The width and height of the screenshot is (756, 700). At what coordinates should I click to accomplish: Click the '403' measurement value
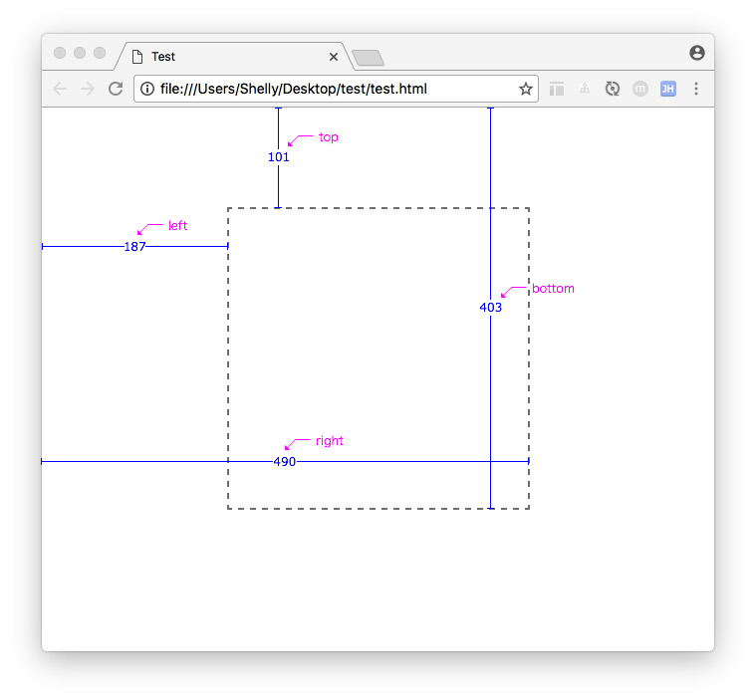coord(490,308)
